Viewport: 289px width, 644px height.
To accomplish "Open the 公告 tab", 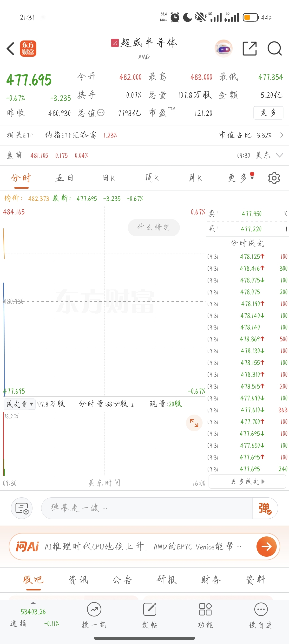I will point(122,580).
